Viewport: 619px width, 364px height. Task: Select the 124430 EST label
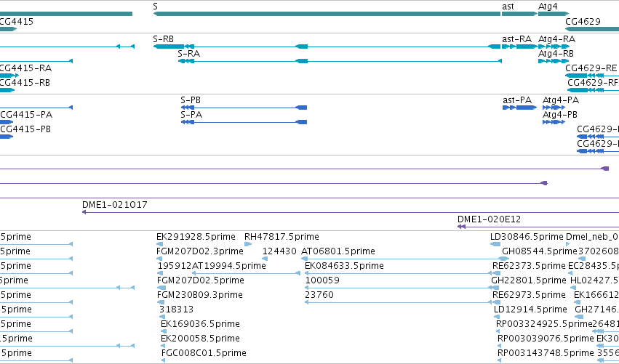(x=279, y=251)
